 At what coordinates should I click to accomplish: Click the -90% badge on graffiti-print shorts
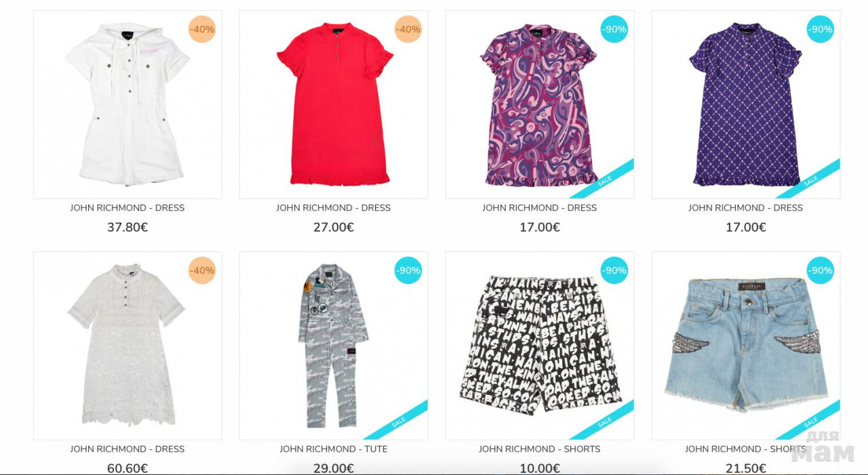click(x=614, y=270)
